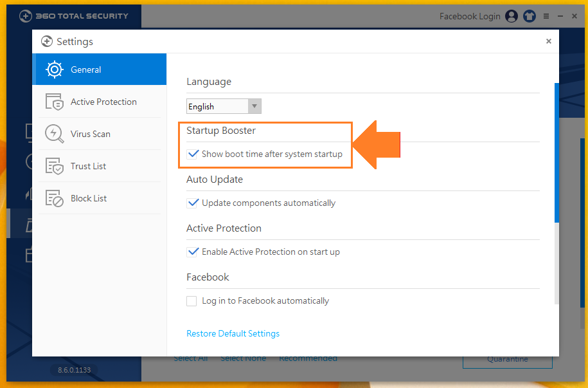
Task: Check Log in to Facebook automatically
Action: point(192,301)
